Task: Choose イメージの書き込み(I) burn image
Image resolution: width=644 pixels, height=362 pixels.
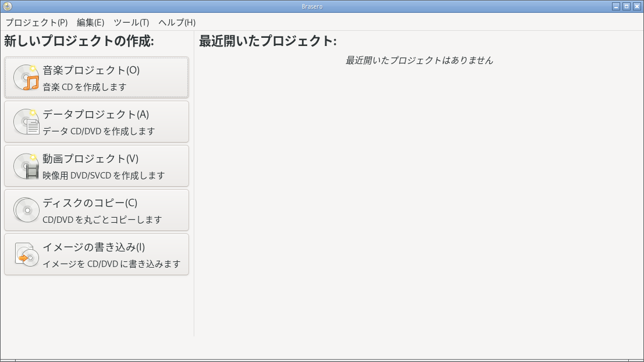Action: point(97,254)
